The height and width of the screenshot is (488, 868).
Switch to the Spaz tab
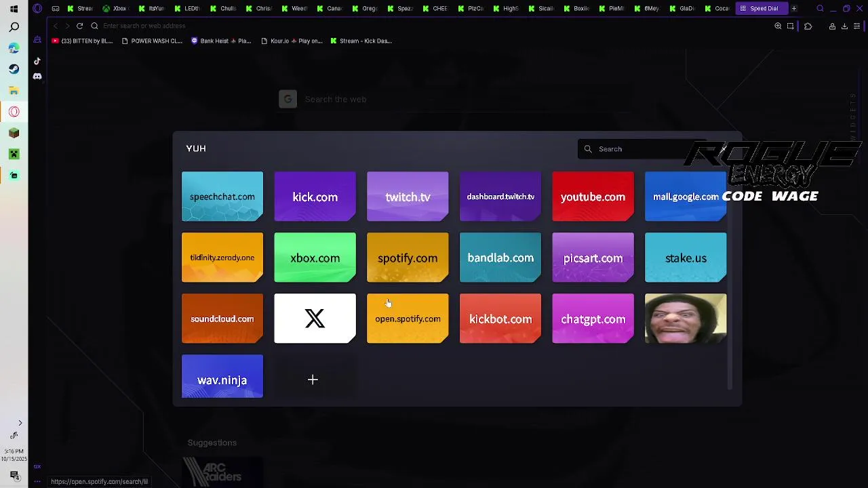401,8
